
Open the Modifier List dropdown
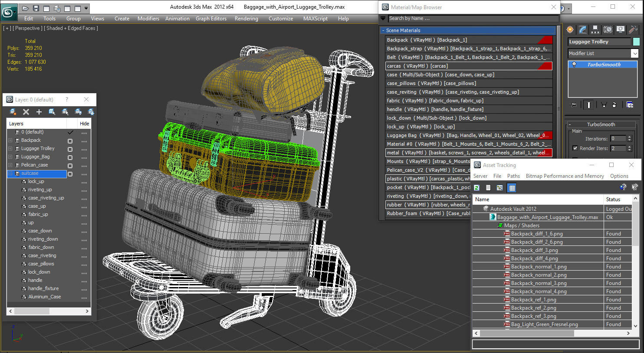pos(634,53)
